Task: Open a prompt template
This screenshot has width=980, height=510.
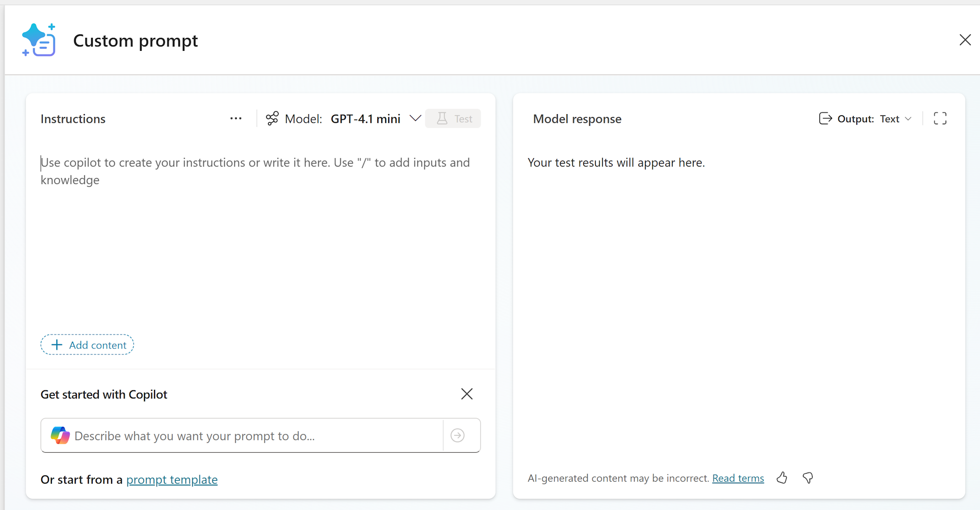Action: tap(171, 479)
